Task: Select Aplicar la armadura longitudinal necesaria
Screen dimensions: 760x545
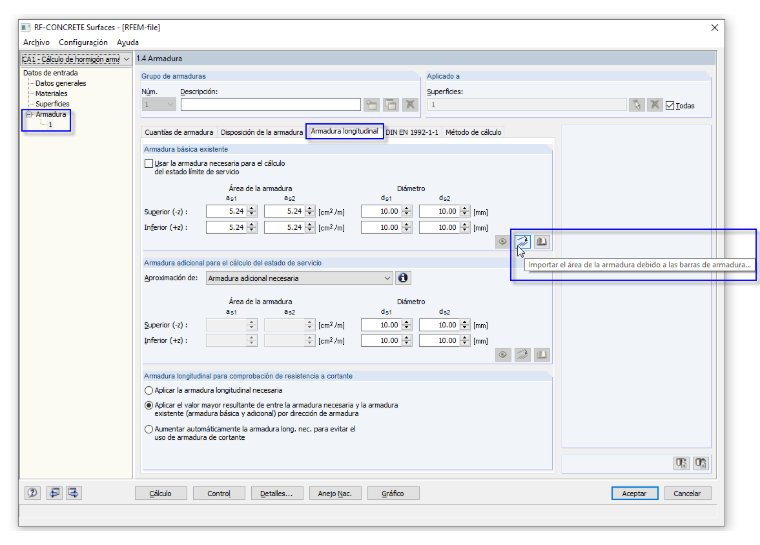Action: coord(149,390)
